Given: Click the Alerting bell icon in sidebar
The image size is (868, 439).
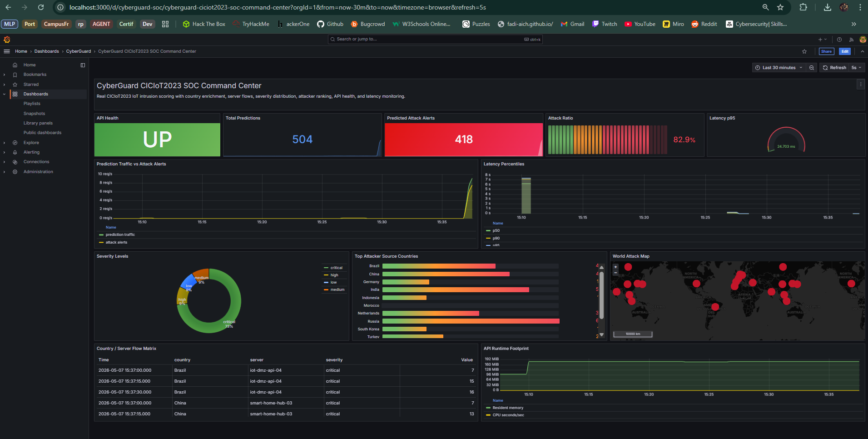Looking at the screenshot, I should (15, 152).
